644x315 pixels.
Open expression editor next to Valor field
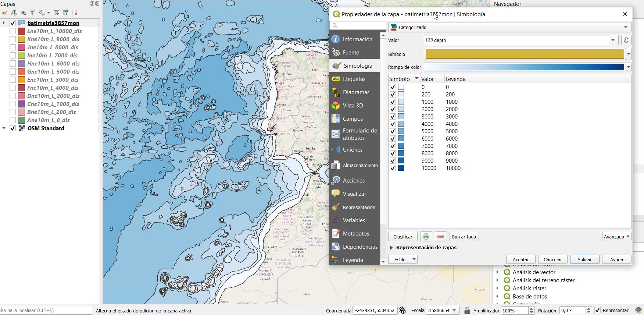[x=626, y=40]
